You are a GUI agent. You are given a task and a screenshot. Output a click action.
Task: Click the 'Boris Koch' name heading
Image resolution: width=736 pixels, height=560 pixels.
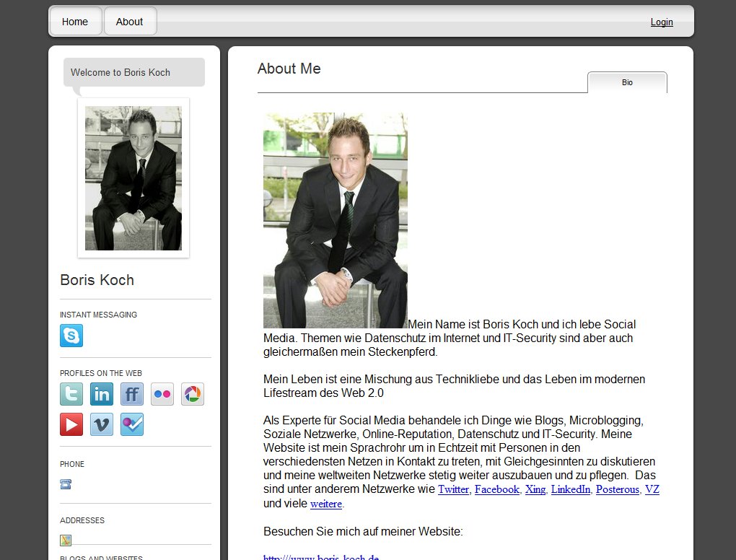pos(97,280)
